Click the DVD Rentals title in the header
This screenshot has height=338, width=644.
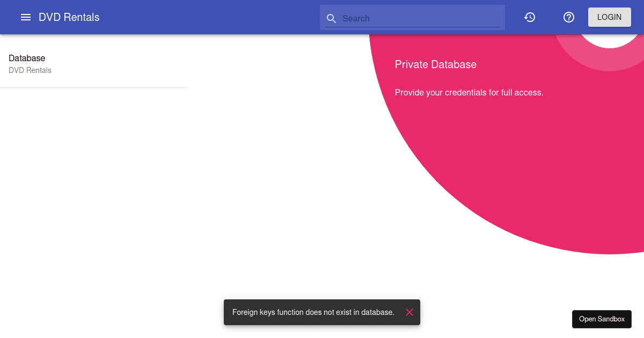pyautogui.click(x=69, y=17)
